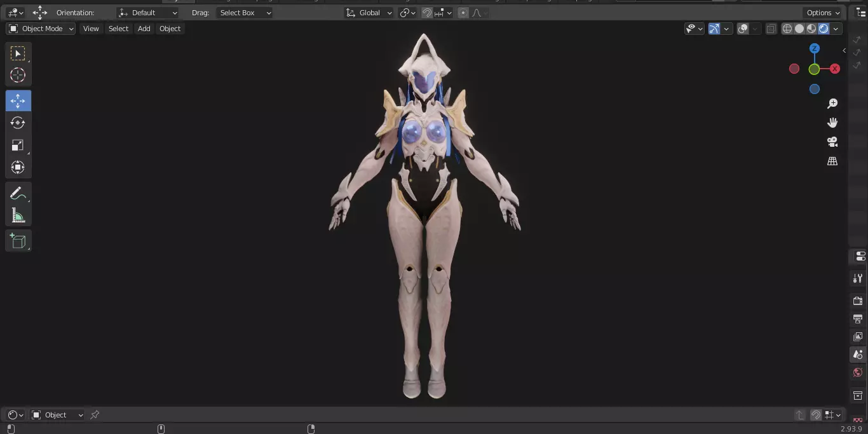Select the Select Box tool
Screen dimensions: 868x434
(18, 53)
